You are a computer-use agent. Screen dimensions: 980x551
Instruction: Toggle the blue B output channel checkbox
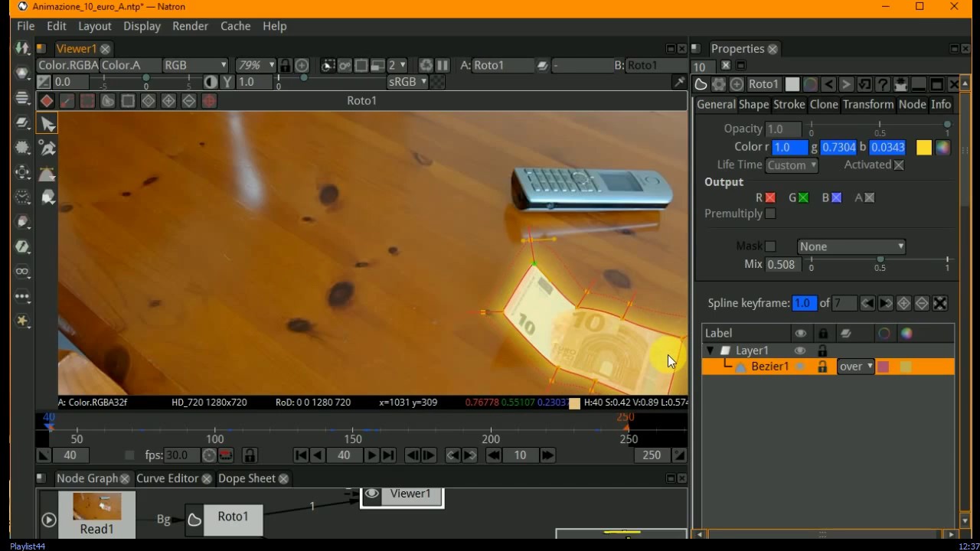coord(836,198)
